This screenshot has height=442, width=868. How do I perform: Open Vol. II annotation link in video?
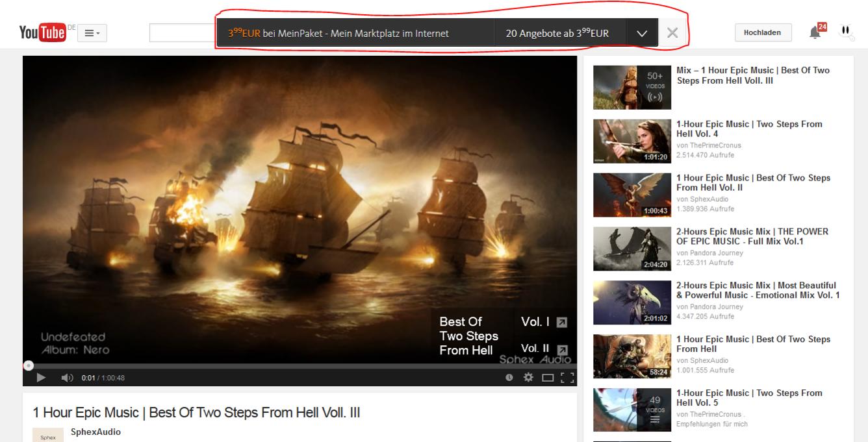tap(543, 349)
